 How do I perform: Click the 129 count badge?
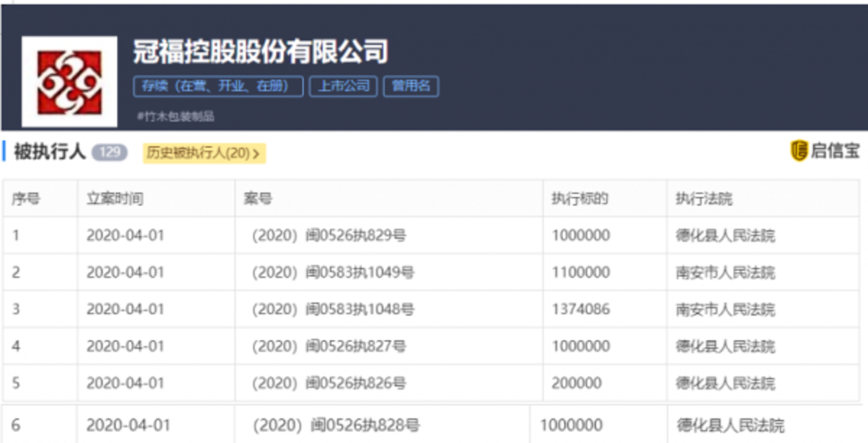(x=110, y=152)
